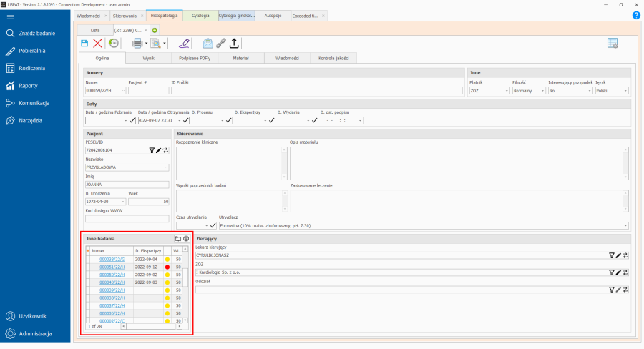Switch to the Wynik tab
Viewport: 644px width, 349px height.
click(x=148, y=58)
